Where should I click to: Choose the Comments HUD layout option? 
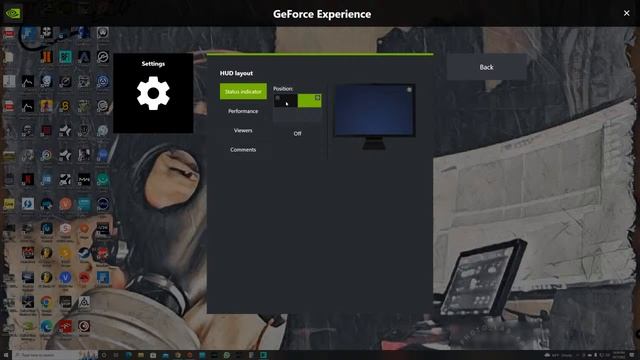[243, 149]
